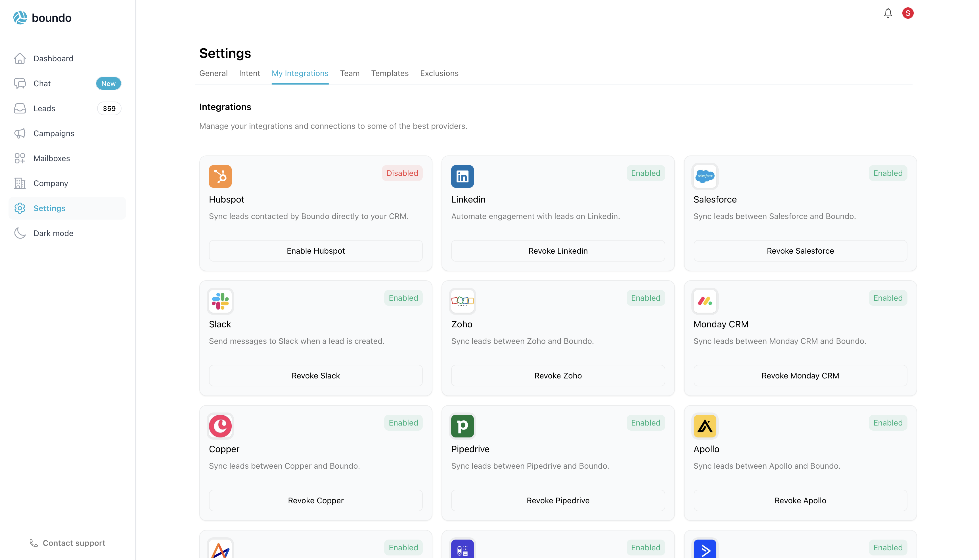The height and width of the screenshot is (560, 979).
Task: Click the Disabled status on Hubspot
Action: pos(402,173)
